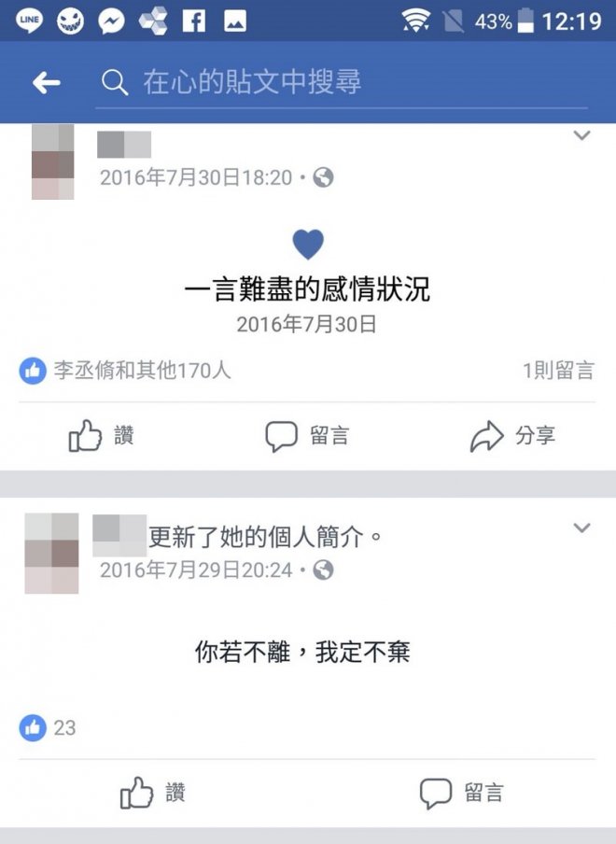616x844 pixels.
Task: Comment on the bio update post via 留言
Action: click(462, 793)
